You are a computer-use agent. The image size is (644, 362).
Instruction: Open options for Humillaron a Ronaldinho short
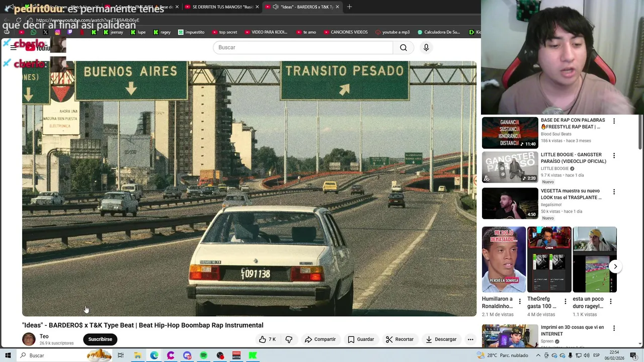pos(520,302)
